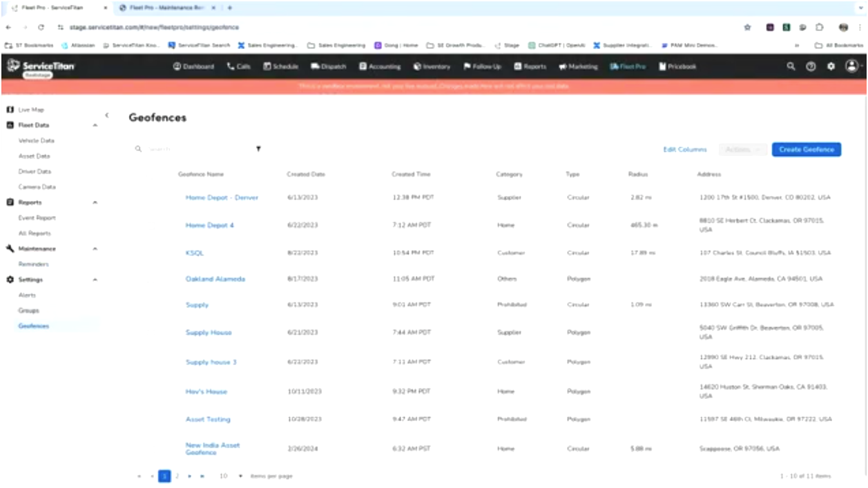Open the Inventory section
868x488 pixels.
tap(432, 67)
